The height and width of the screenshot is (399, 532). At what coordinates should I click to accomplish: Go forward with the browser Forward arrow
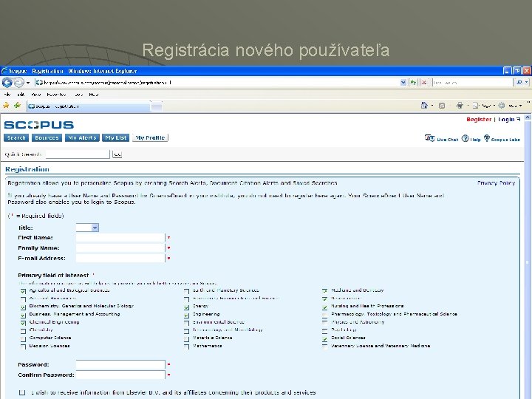[19, 83]
